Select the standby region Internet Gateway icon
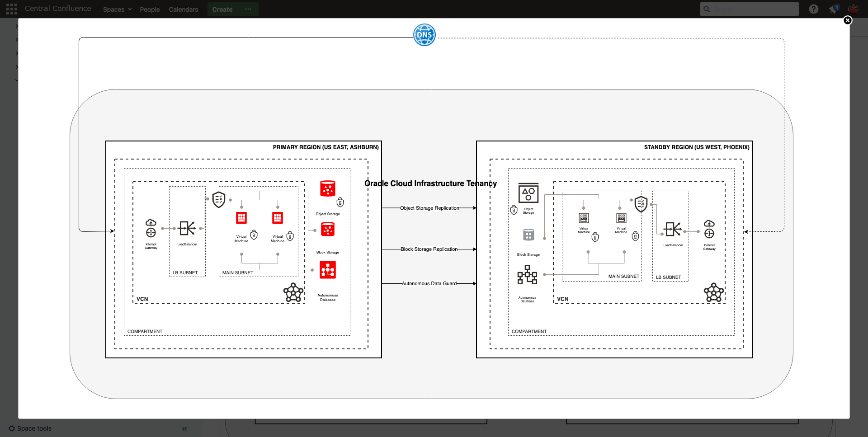This screenshot has width=868, height=437. [709, 229]
